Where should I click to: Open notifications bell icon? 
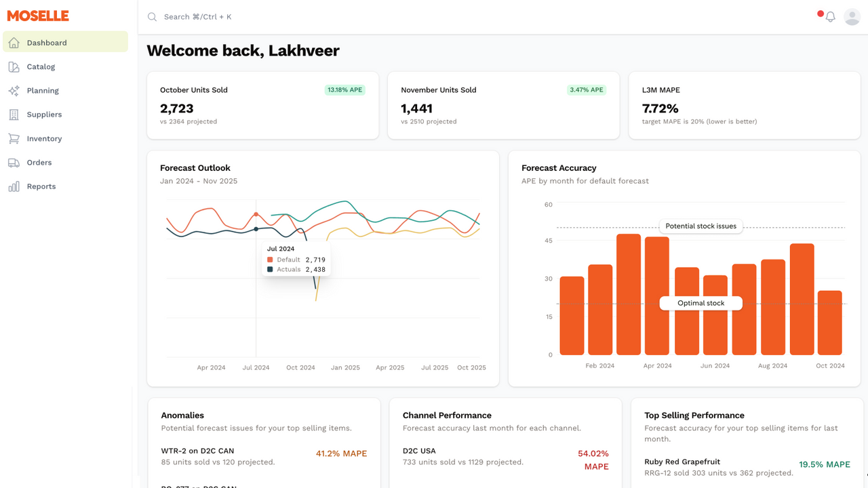tap(830, 17)
